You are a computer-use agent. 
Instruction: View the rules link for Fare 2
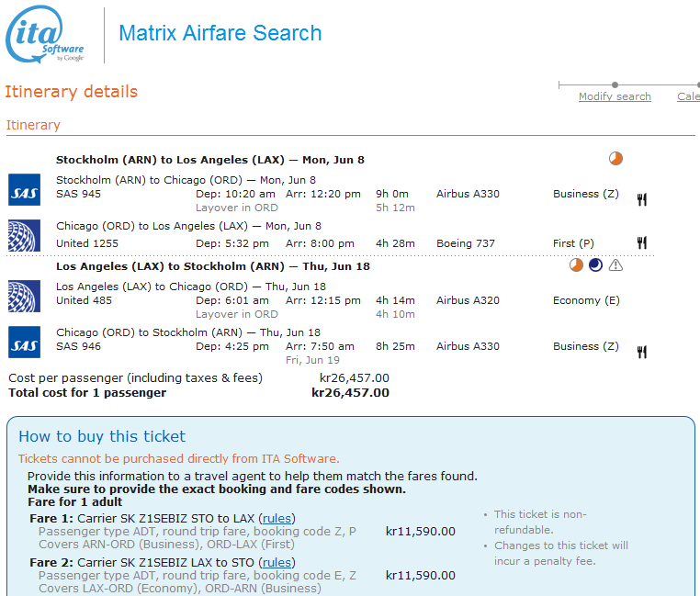[x=277, y=563]
